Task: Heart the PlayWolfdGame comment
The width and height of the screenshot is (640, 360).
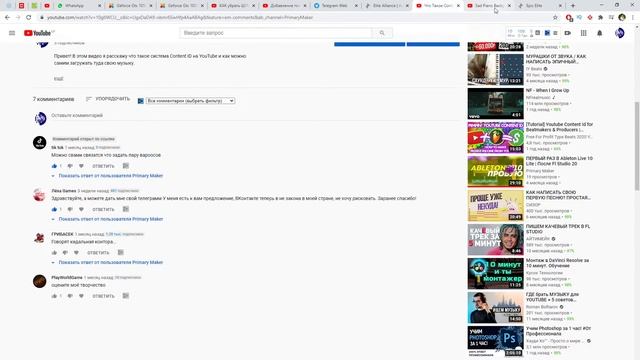Action: [x=81, y=296]
